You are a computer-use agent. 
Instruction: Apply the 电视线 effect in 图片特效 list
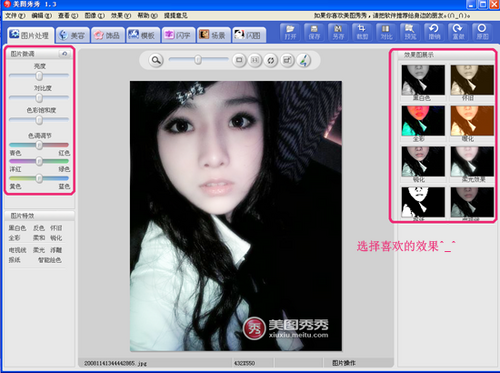pyautogui.click(x=17, y=250)
